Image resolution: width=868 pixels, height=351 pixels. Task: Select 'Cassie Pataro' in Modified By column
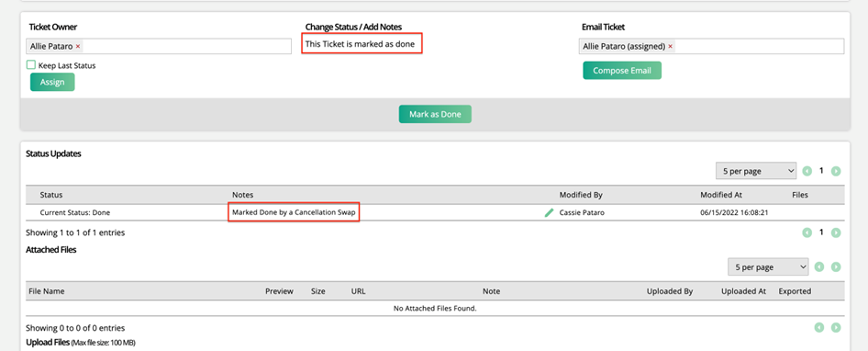click(582, 212)
